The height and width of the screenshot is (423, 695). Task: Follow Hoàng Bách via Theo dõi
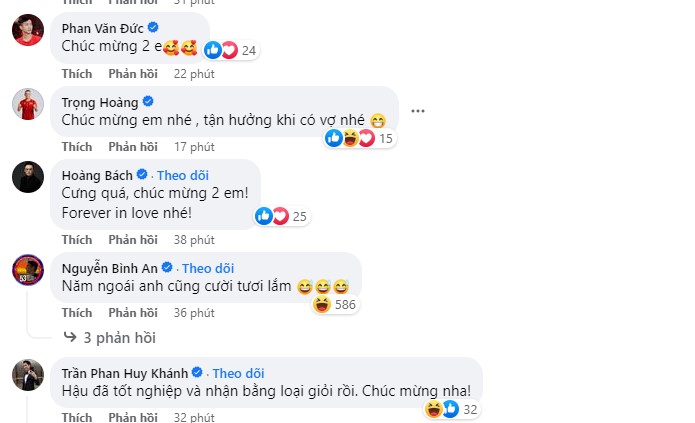(x=183, y=176)
